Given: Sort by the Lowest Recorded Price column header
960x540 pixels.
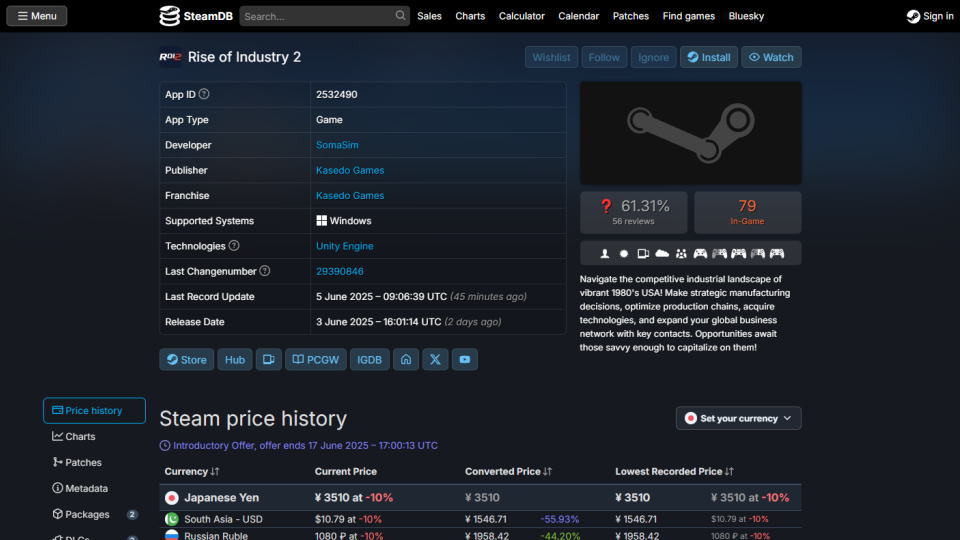Looking at the screenshot, I should pos(674,471).
